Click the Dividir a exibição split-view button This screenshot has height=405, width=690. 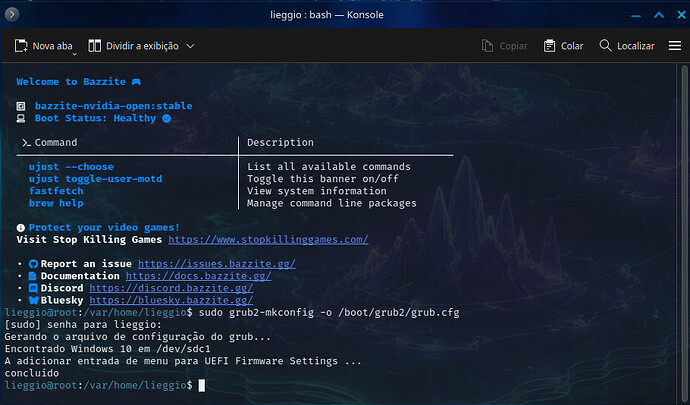[133, 46]
